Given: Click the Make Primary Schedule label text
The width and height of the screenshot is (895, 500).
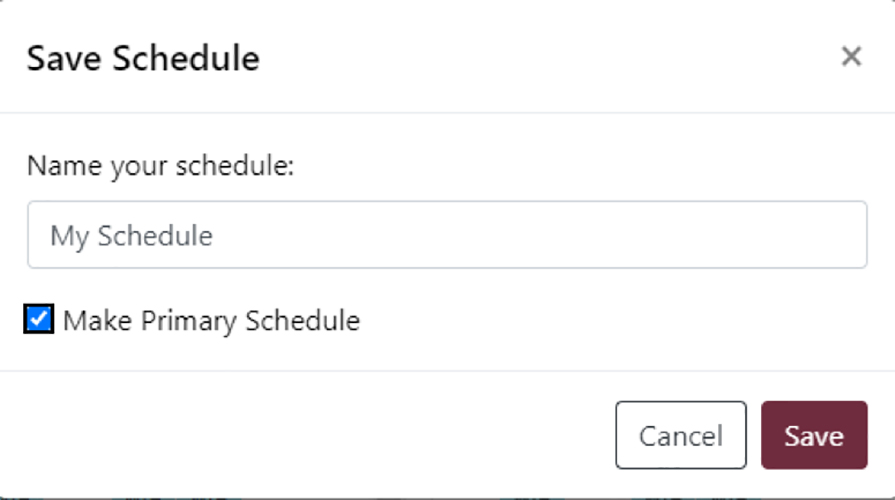Looking at the screenshot, I should [211, 321].
